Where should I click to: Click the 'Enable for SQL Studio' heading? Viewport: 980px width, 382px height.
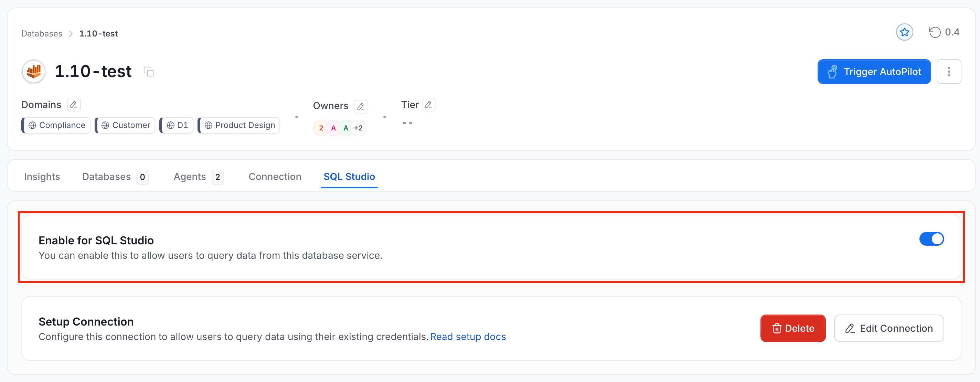coord(96,241)
